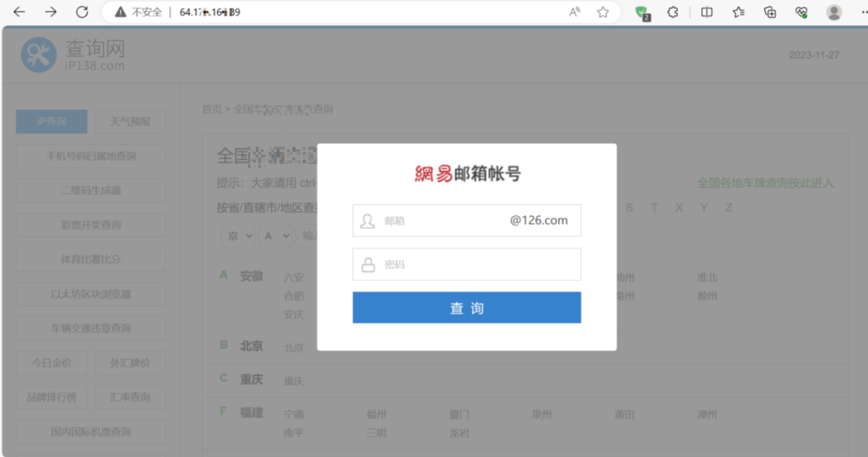
Task: Click the 南平 city link
Action: click(x=294, y=433)
